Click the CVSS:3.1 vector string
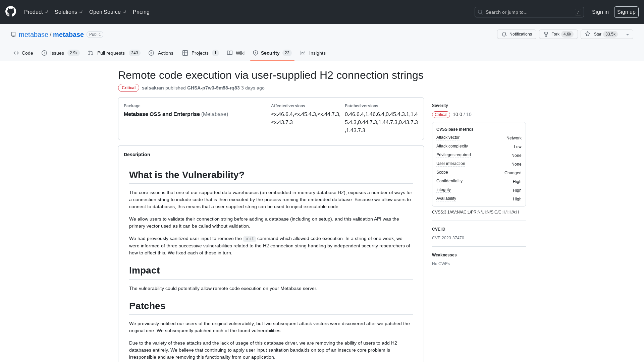This screenshot has width=644, height=362. pos(476,212)
